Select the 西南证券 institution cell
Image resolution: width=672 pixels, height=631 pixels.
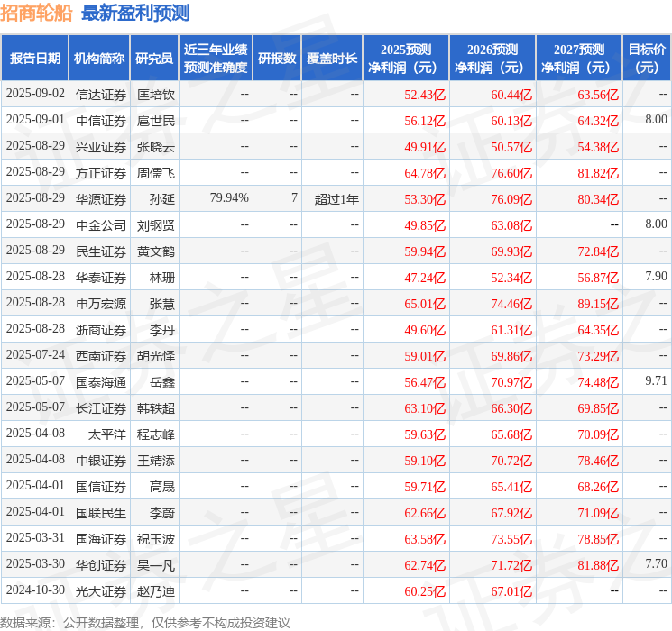pos(101,356)
